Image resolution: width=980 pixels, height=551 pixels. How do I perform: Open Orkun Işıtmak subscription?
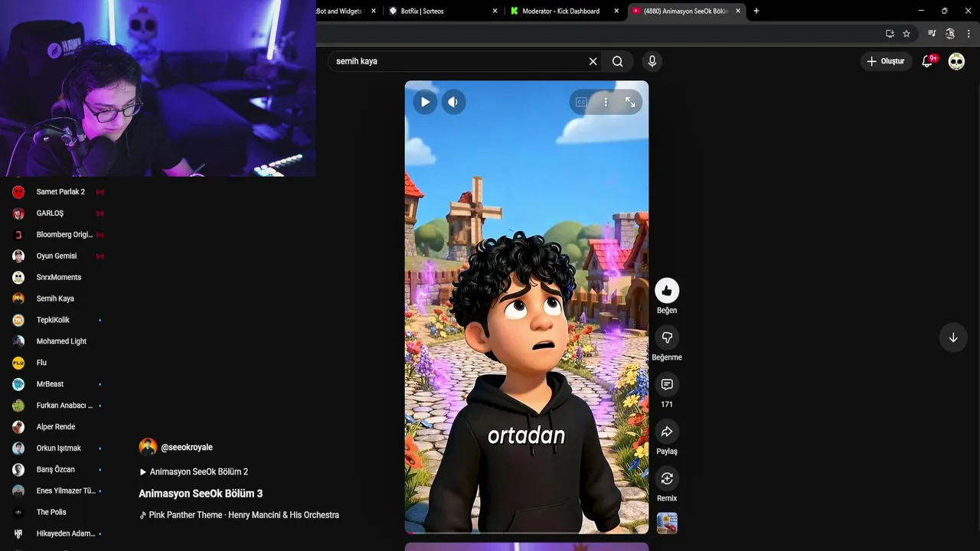[x=58, y=448]
